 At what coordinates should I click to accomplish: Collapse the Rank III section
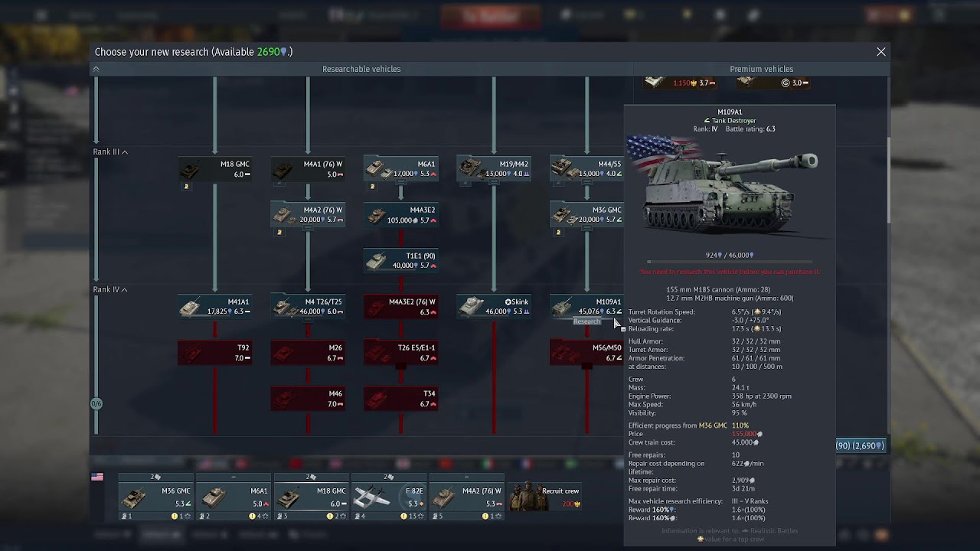(110, 152)
